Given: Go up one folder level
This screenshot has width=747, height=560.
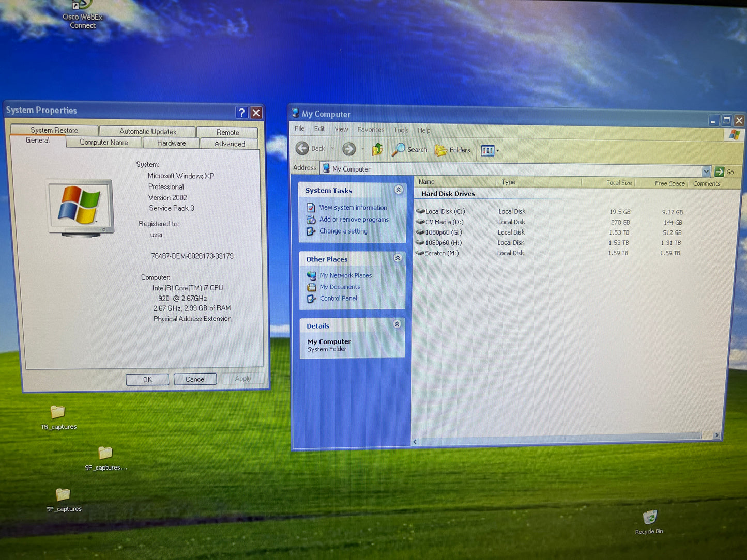Looking at the screenshot, I should pos(377,149).
